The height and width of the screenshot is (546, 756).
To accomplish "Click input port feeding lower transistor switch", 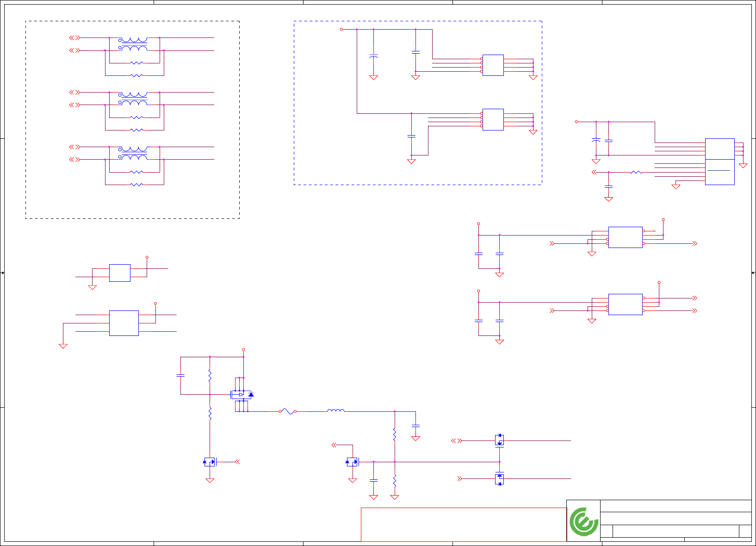I will coord(460,478).
